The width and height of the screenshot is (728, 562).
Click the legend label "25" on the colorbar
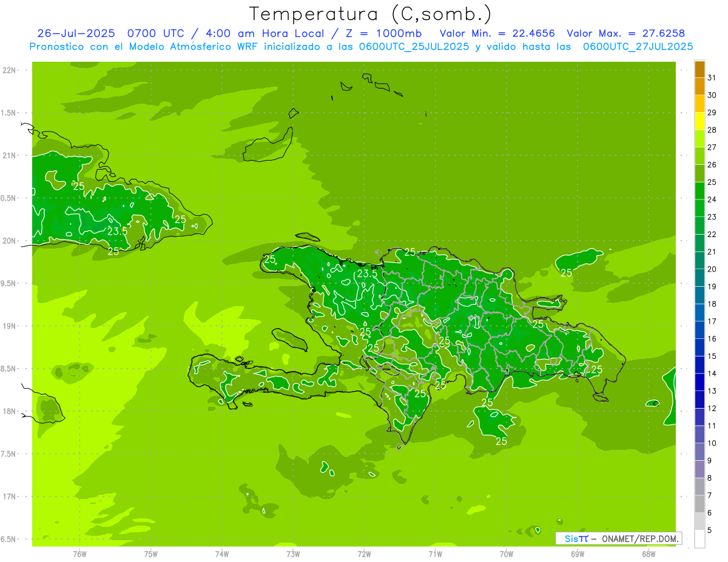coord(712,182)
